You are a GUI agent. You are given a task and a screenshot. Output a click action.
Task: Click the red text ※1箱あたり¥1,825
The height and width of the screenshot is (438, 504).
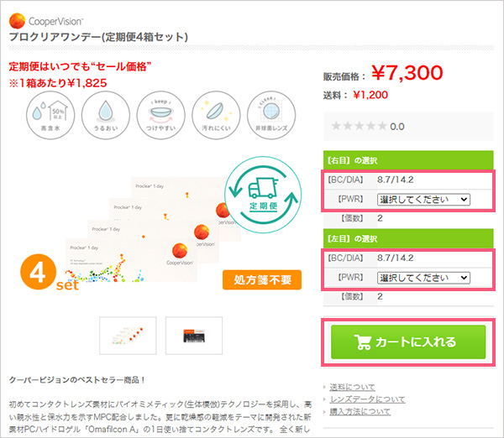pyautogui.click(x=58, y=84)
